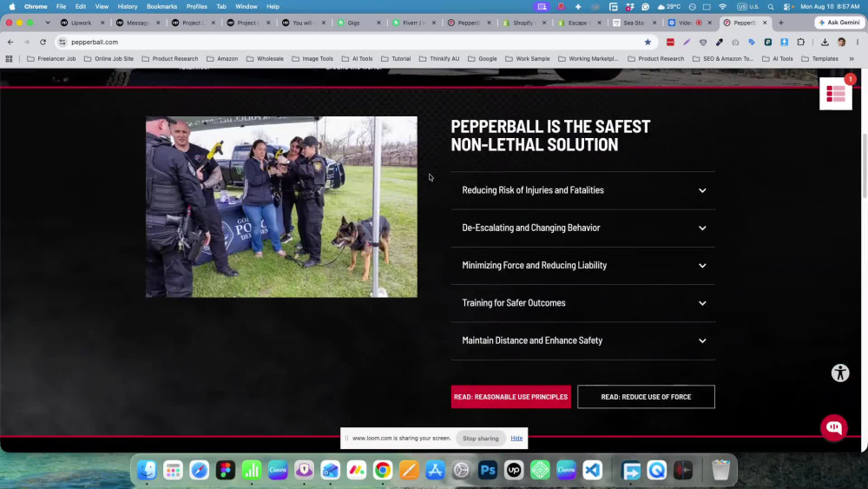Click the eyedropper color picker extension
Viewport: 868px width, 489px height.
click(x=719, y=42)
